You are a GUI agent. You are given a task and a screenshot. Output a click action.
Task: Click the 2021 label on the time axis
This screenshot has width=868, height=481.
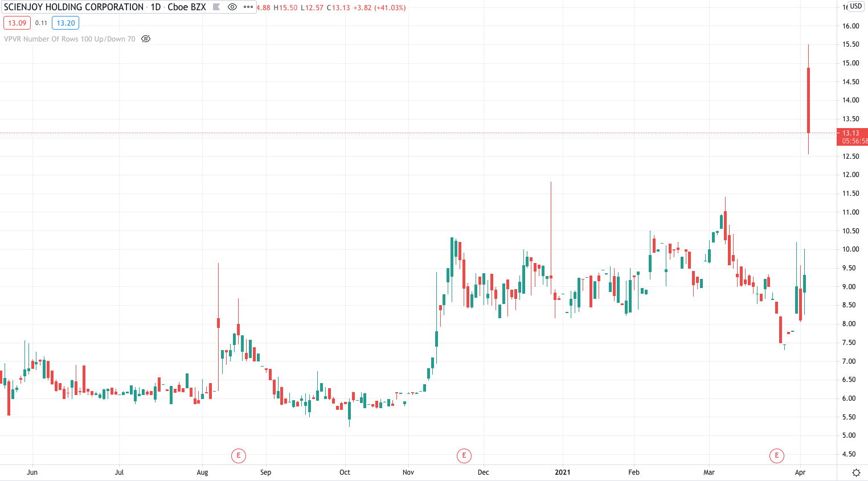tap(563, 472)
